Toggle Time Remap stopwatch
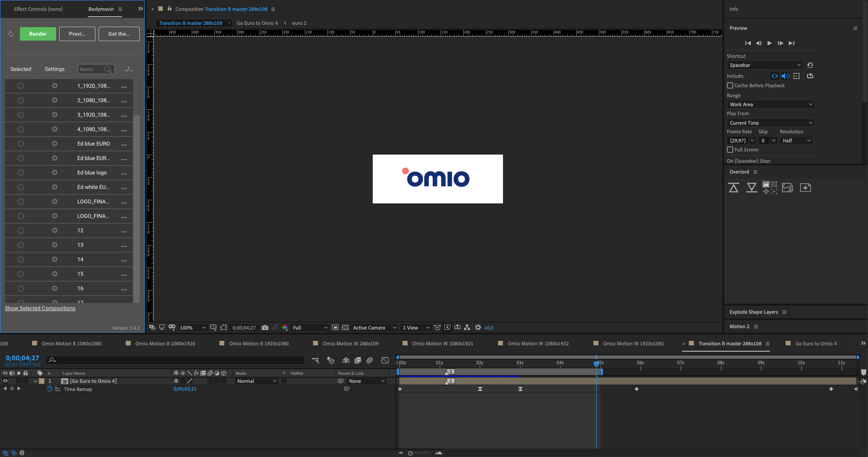Image resolution: width=868 pixels, height=457 pixels. [50, 389]
